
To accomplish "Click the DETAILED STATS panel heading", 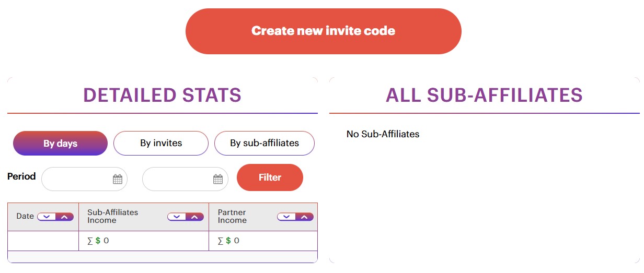I will click(162, 96).
